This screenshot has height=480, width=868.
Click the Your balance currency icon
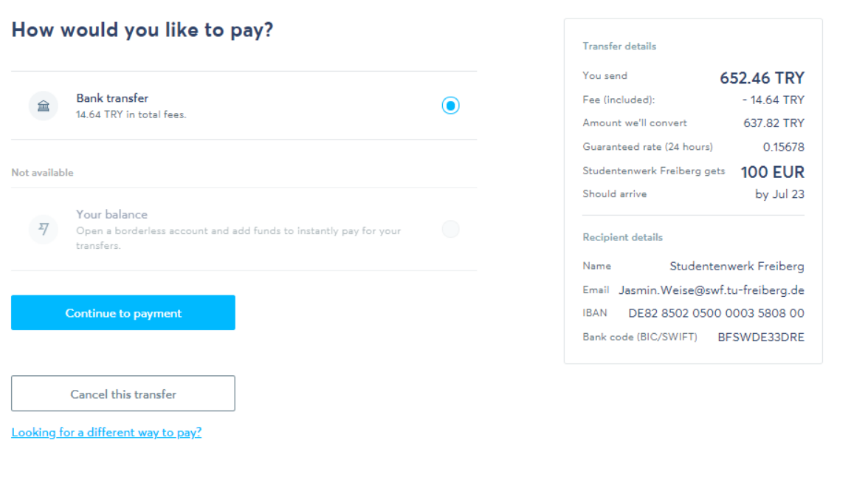tap(44, 229)
